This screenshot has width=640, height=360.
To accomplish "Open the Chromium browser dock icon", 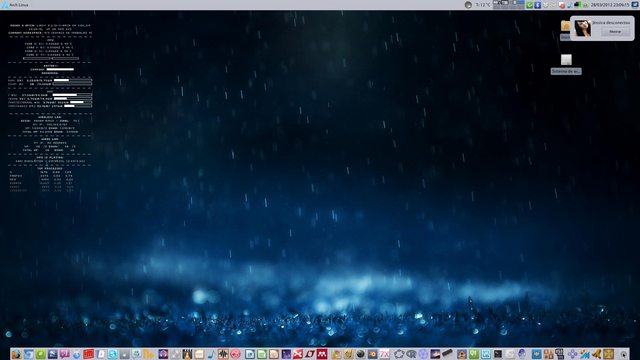I will pos(28,354).
